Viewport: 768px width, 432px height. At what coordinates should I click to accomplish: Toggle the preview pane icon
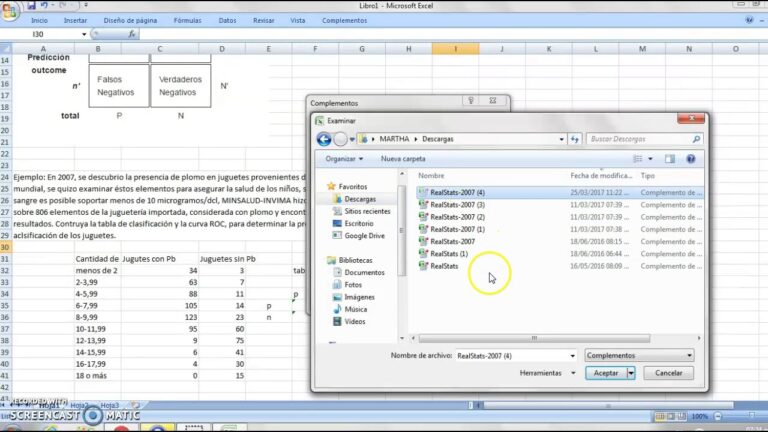click(670, 159)
